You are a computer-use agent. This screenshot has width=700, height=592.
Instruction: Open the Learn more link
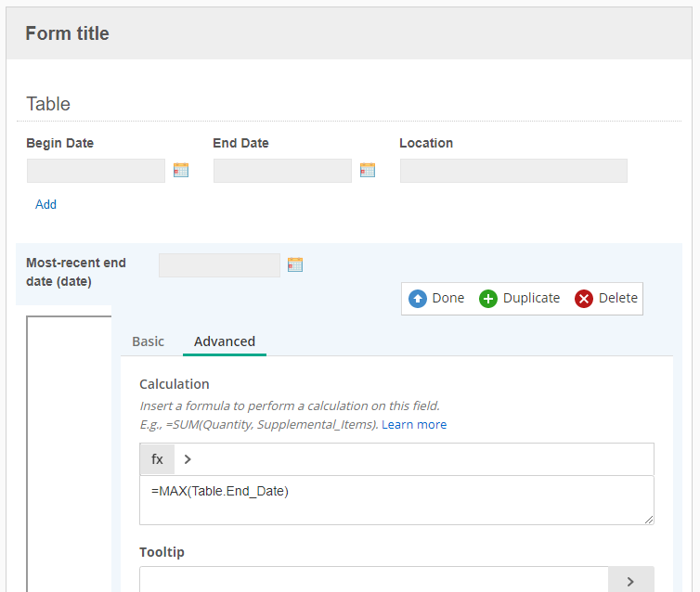click(414, 424)
